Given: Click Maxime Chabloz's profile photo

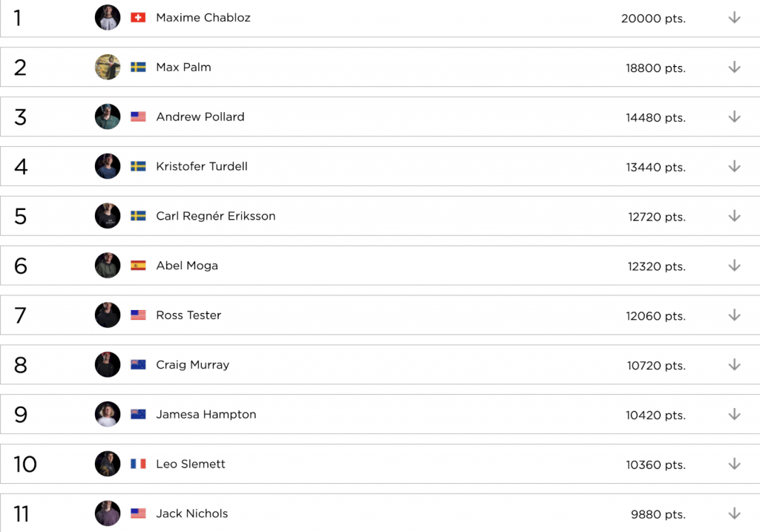Looking at the screenshot, I should click(x=108, y=17).
